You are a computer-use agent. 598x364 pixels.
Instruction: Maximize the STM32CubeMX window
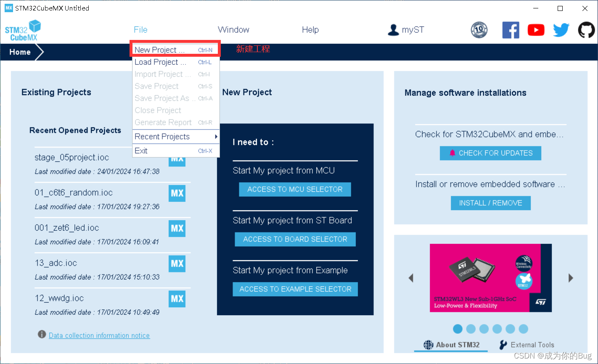click(560, 8)
